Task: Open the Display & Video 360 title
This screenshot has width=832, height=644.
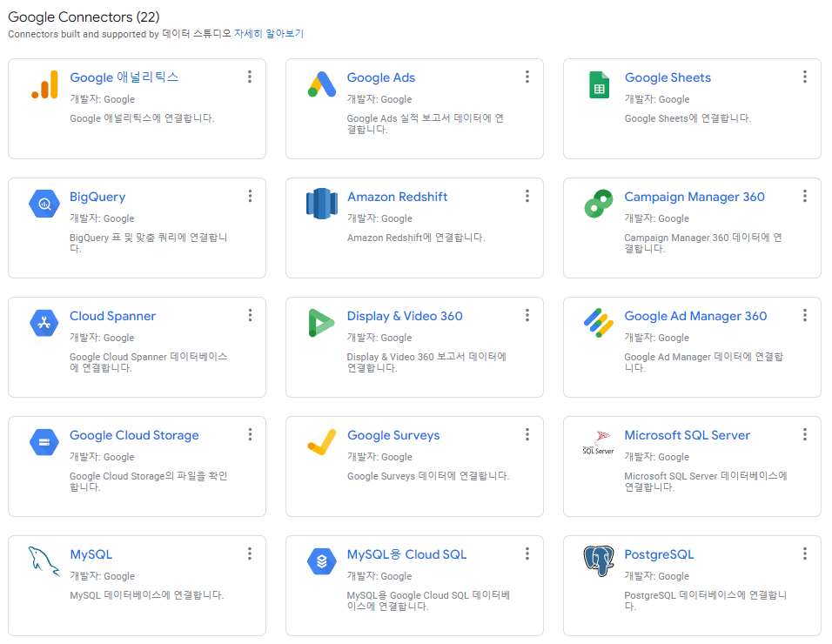Action: (405, 316)
